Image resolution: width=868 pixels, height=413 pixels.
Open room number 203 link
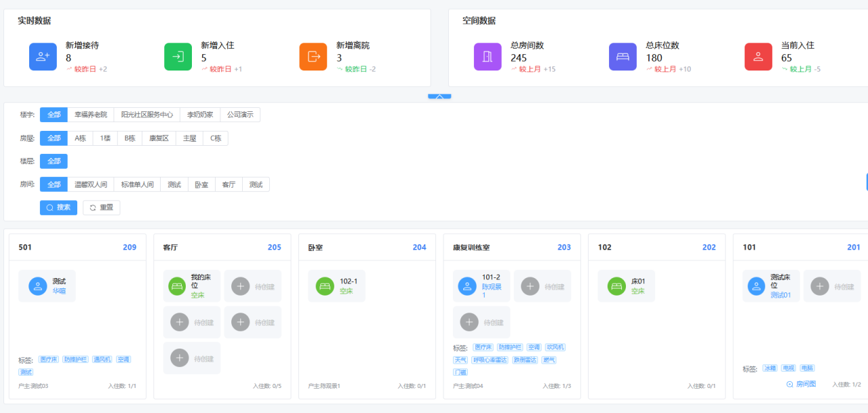coord(564,248)
